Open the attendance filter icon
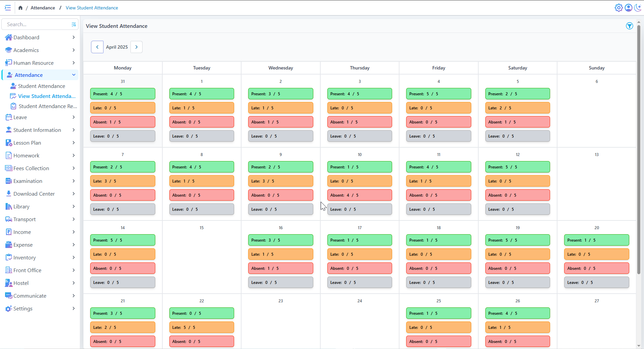The width and height of the screenshot is (644, 349). (629, 26)
